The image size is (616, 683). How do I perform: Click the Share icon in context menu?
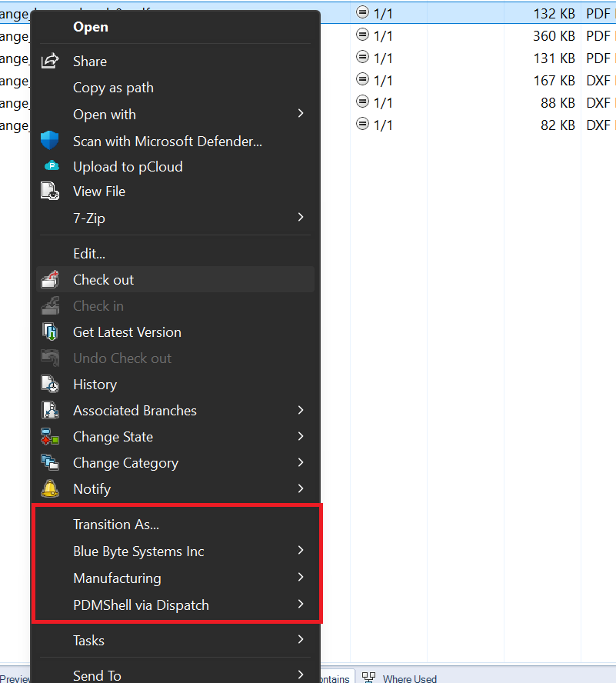coord(50,61)
